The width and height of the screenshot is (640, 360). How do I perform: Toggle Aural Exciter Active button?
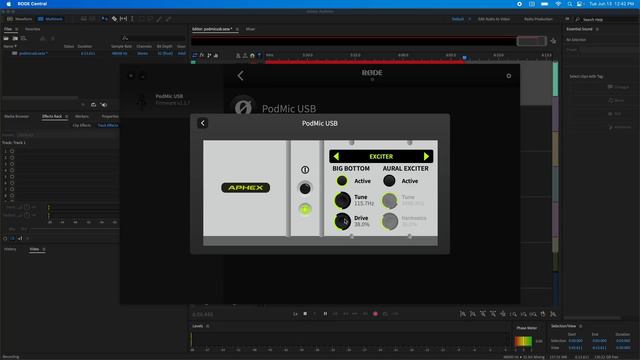389,180
